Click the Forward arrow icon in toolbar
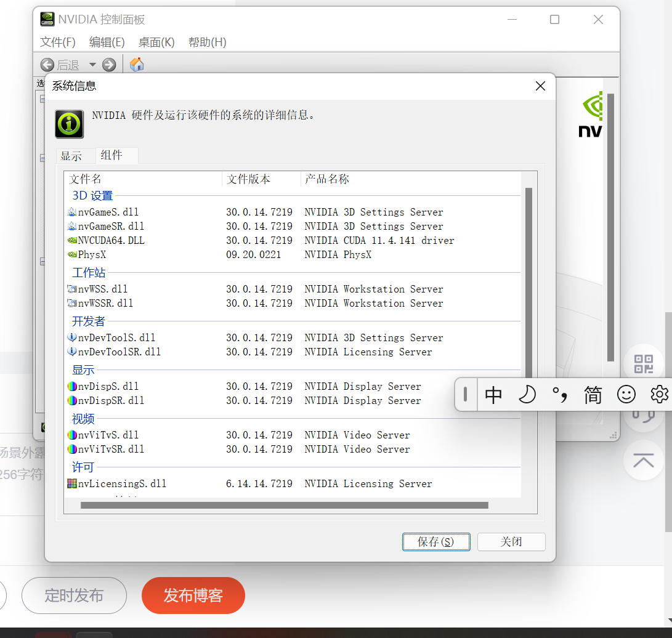Screen dimensions: 672x638 pyautogui.click(x=109, y=65)
